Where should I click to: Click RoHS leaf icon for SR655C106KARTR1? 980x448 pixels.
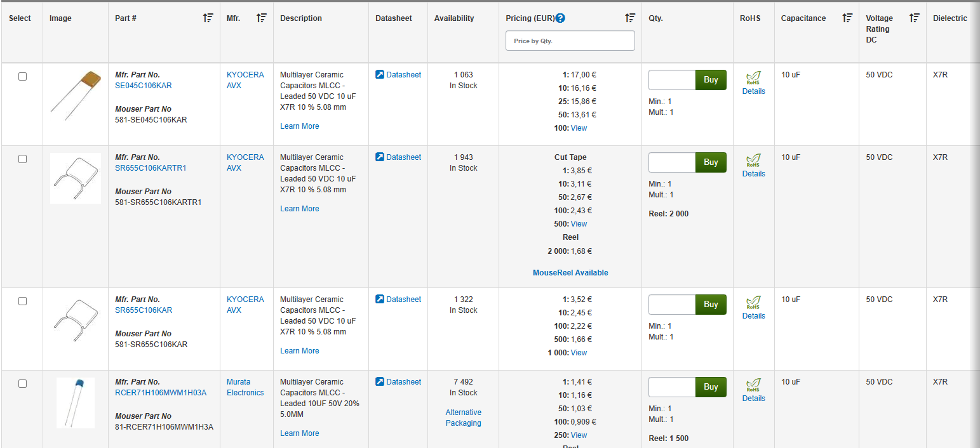pos(753,161)
